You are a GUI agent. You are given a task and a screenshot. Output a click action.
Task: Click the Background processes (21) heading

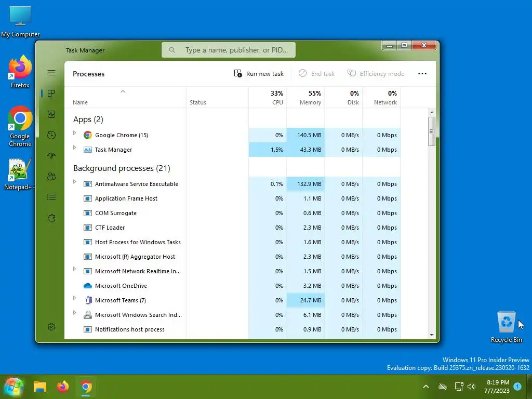click(122, 168)
